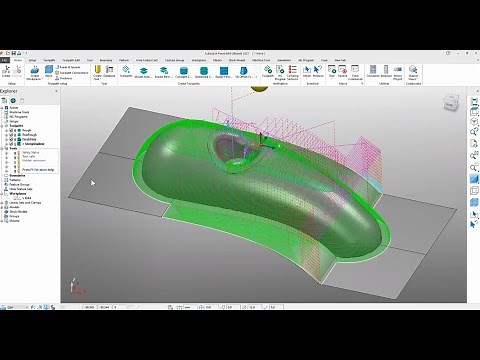Collapse the Tools tree node
480x360 pixels.
[2, 148]
